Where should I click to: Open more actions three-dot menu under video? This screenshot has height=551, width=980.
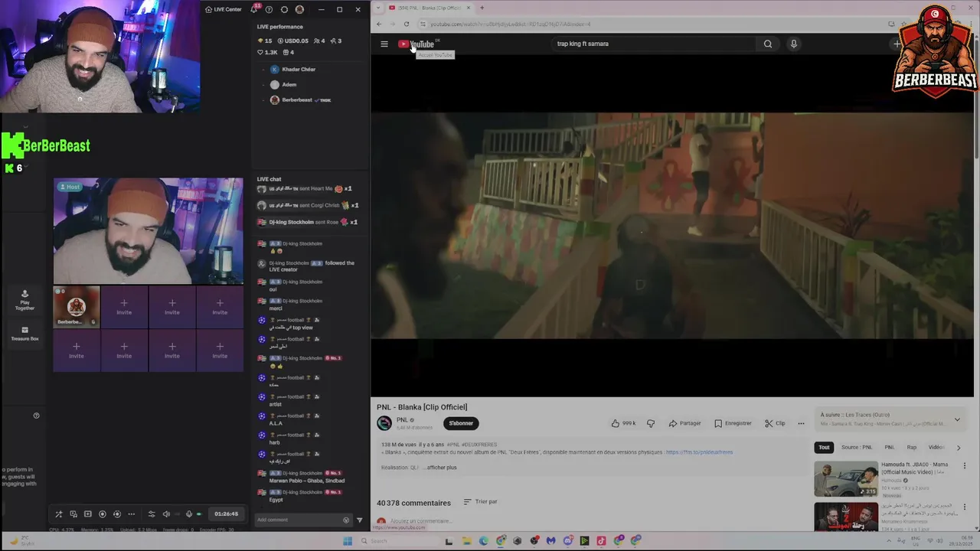tap(801, 423)
